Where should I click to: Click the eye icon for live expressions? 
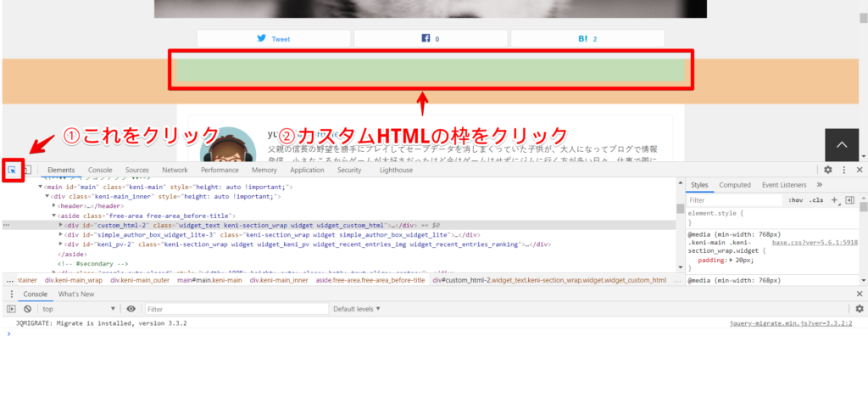pos(131,309)
